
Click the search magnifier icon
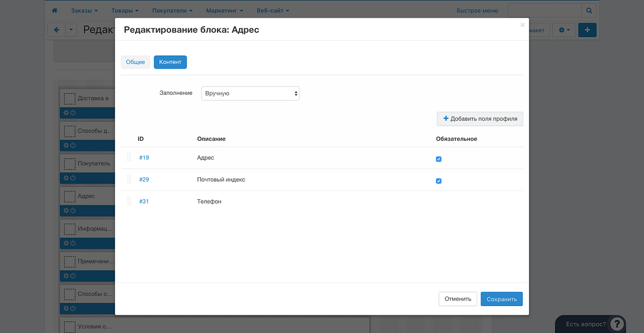click(589, 11)
